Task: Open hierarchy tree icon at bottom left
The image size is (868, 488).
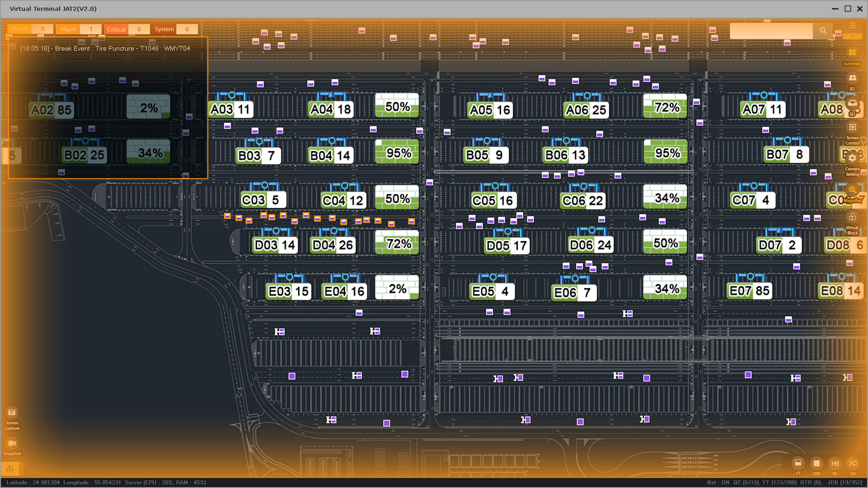Action: (10, 468)
